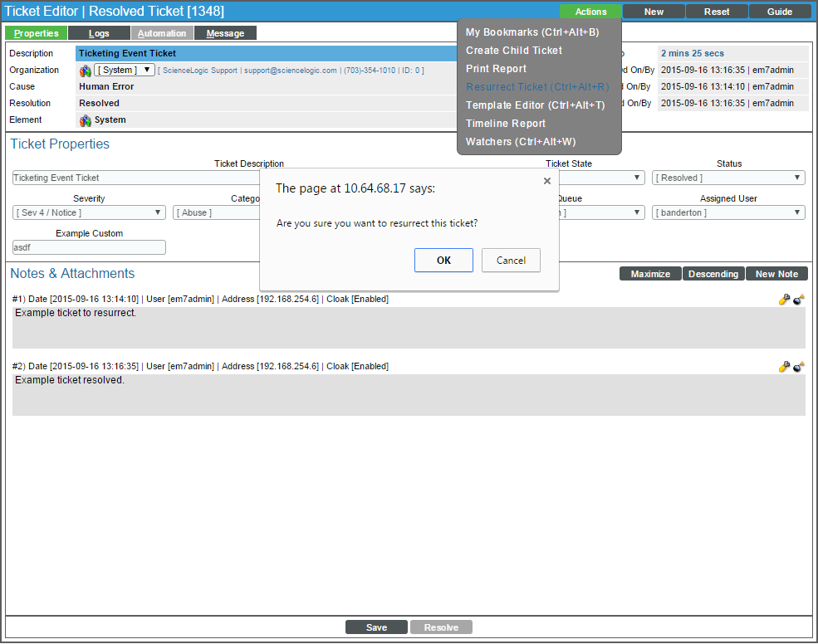Switch to the Logs tab

[x=99, y=33]
